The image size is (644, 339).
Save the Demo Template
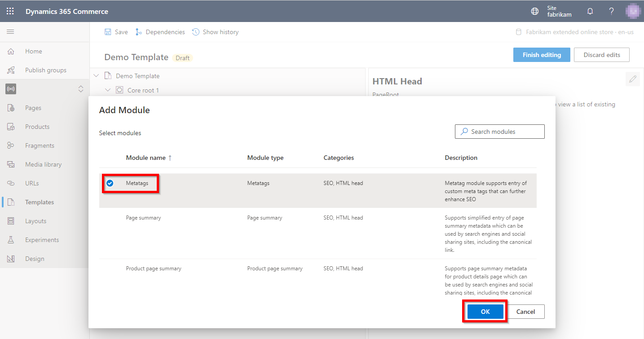(115, 31)
